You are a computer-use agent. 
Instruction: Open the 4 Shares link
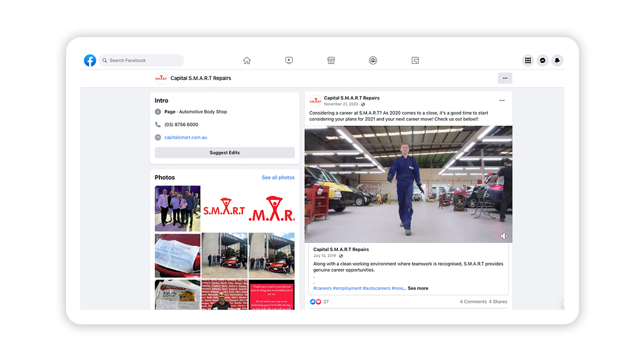point(498,302)
